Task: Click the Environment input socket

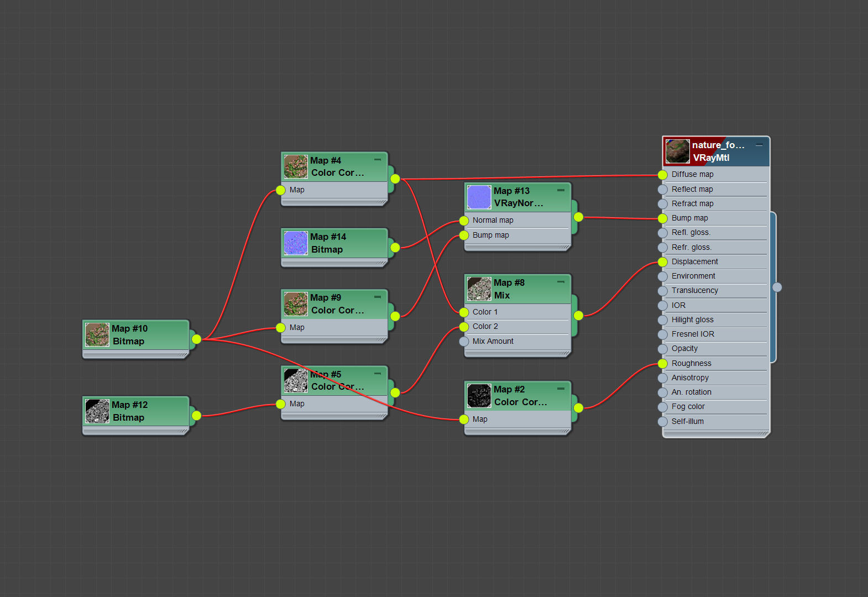Action: (x=663, y=276)
